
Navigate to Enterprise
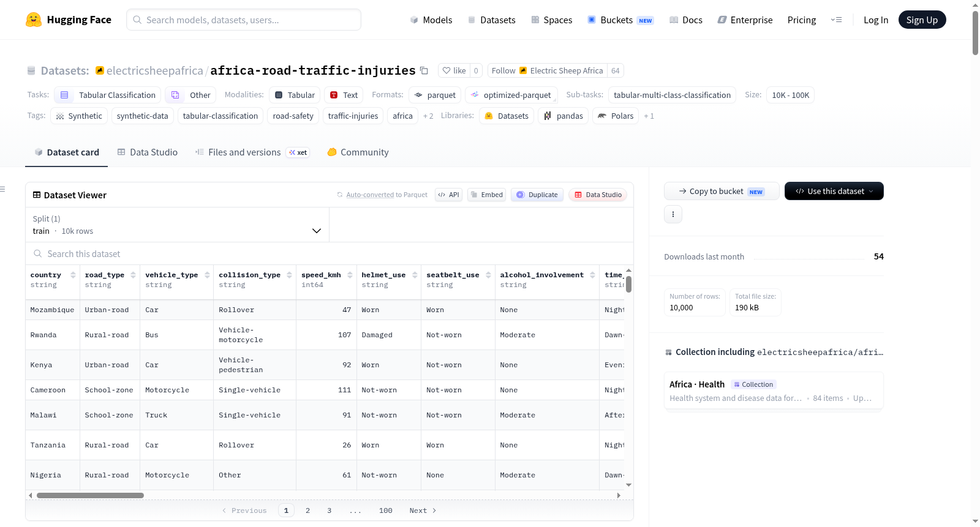tap(745, 20)
